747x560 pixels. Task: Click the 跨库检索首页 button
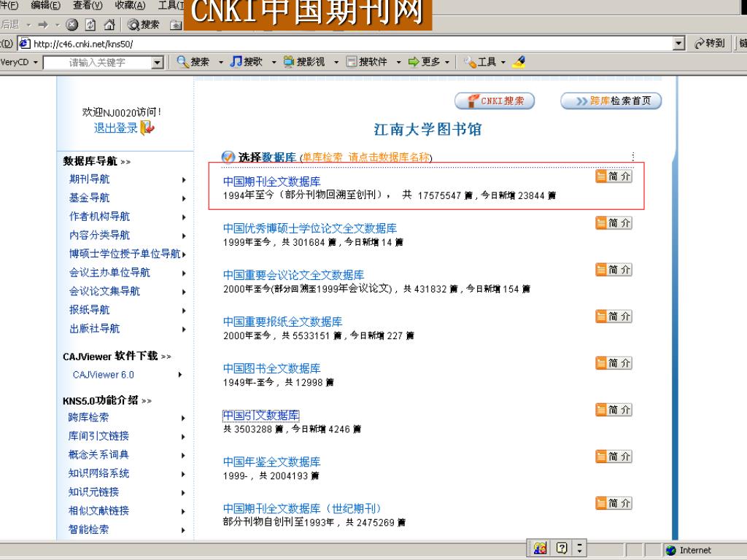[611, 101]
